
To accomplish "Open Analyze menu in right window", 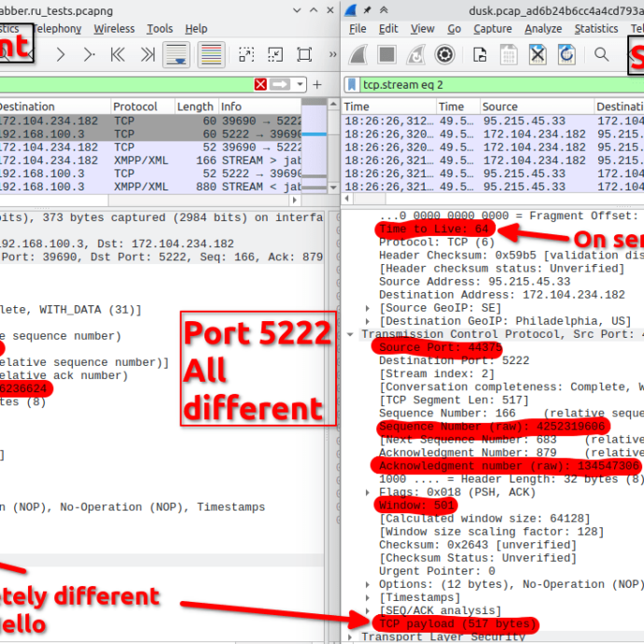I will tap(543, 29).
